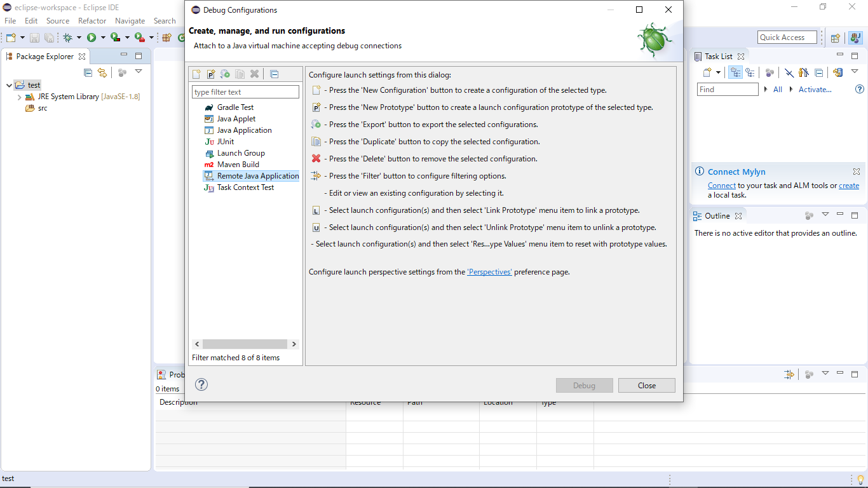The image size is (868, 488).
Task: Click New launch configuration prototype icon
Action: click(211, 74)
